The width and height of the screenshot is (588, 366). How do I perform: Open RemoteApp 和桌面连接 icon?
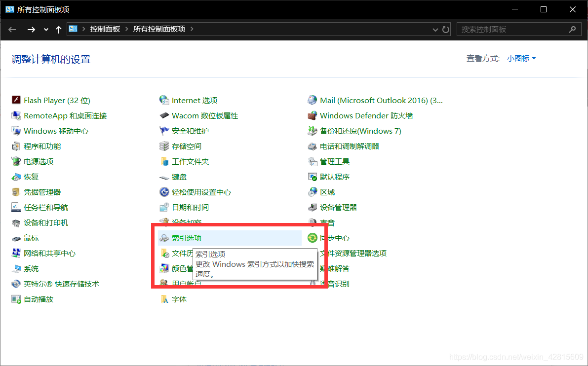[x=16, y=115]
